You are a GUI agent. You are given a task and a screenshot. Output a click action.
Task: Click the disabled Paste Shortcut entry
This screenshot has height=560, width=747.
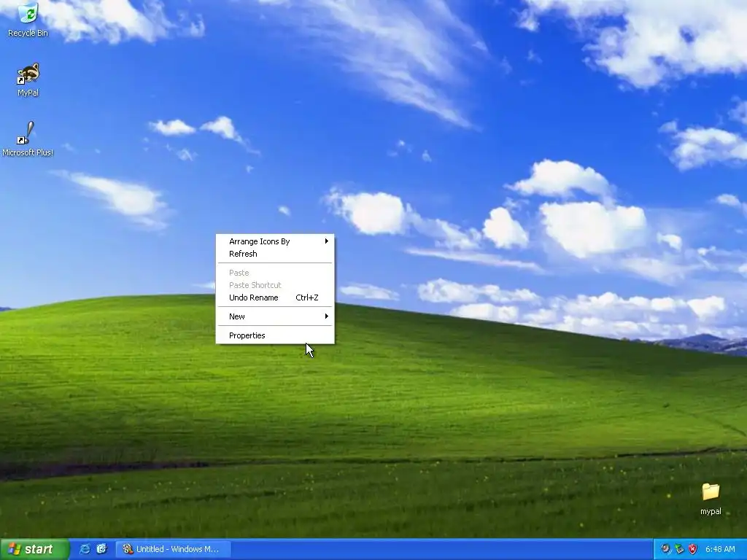(275, 285)
